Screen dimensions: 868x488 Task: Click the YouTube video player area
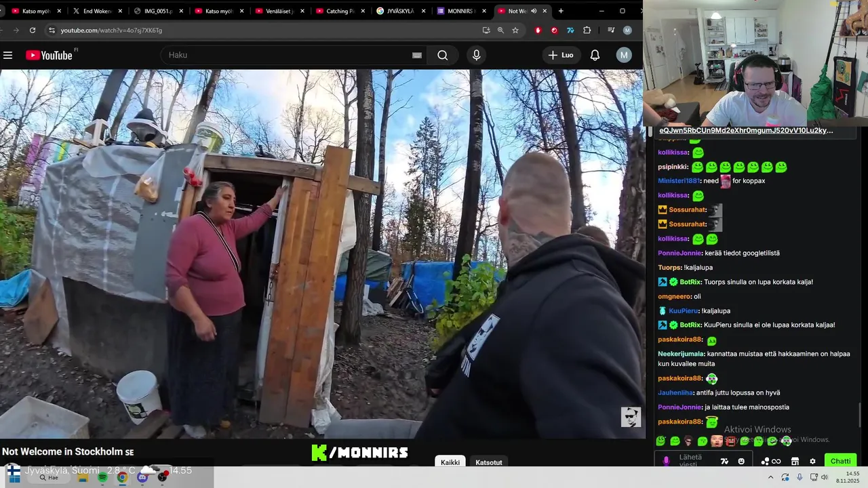[321, 254]
